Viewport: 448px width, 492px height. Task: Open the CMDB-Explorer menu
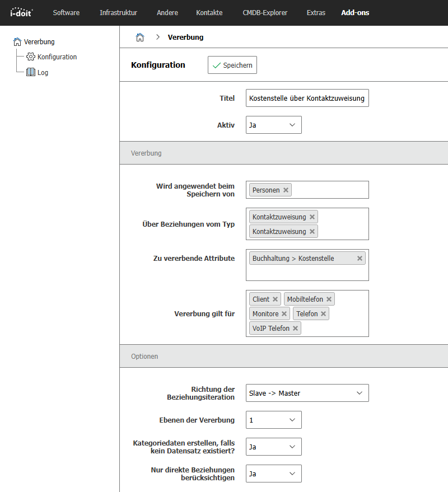(x=265, y=12)
